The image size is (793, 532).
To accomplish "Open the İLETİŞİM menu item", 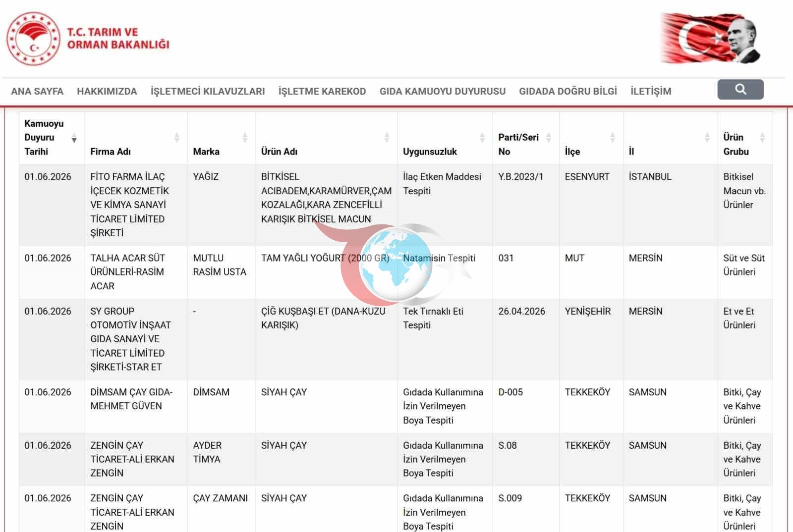I will coord(651,91).
